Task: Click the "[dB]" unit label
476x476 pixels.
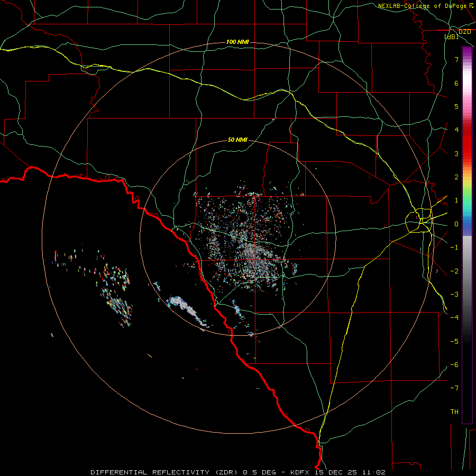Action: [452, 36]
